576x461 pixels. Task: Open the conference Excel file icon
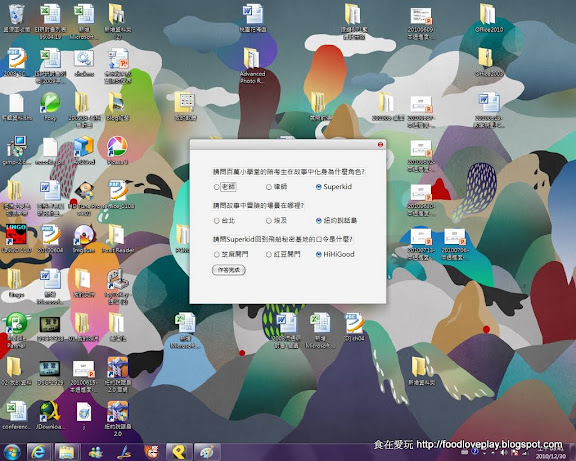16,415
